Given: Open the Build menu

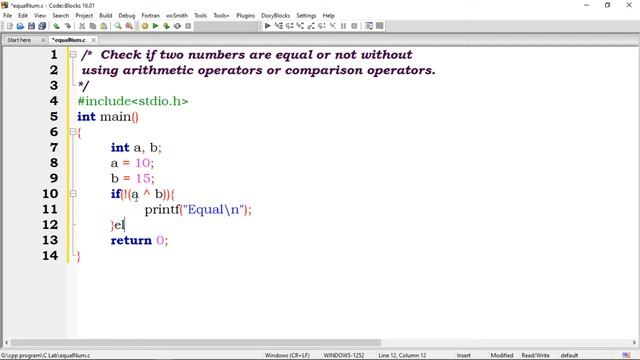Looking at the screenshot, I should pyautogui.click(x=106, y=16).
